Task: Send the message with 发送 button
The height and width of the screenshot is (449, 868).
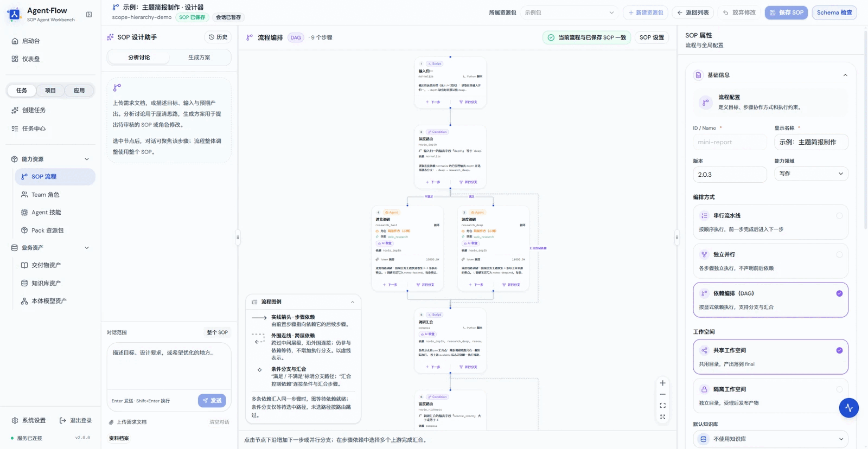Action: (x=212, y=401)
